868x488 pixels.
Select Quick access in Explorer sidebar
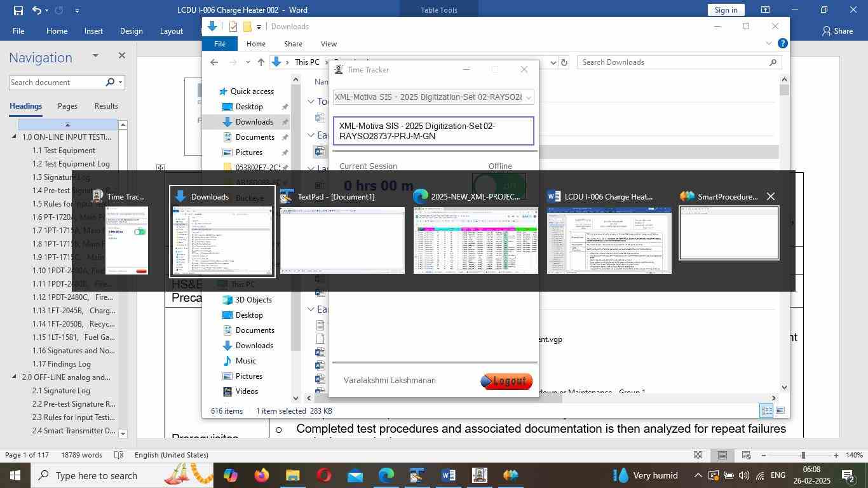click(x=252, y=91)
